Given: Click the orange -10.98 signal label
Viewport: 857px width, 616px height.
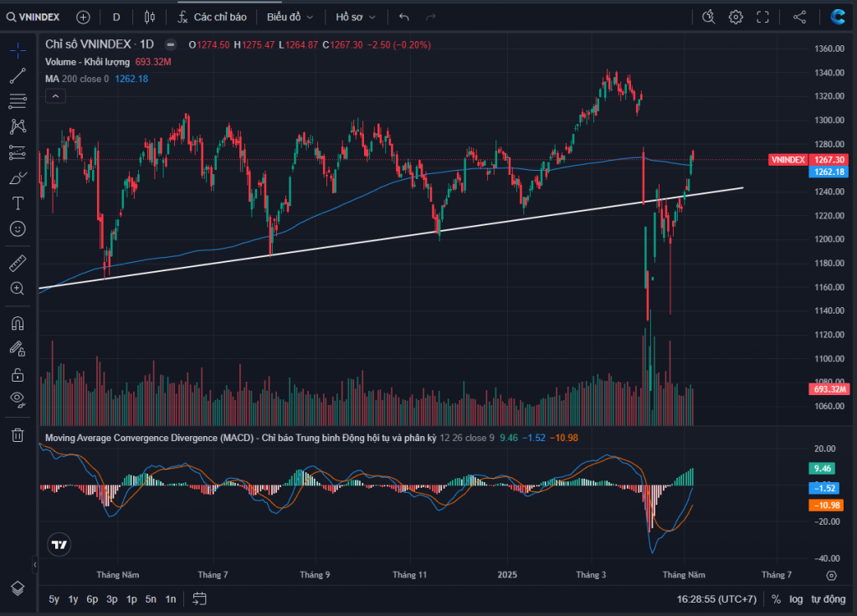Looking at the screenshot, I should coord(826,506).
